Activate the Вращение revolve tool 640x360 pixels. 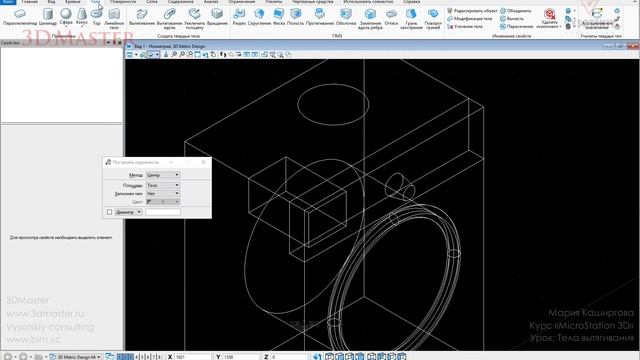coord(217,18)
